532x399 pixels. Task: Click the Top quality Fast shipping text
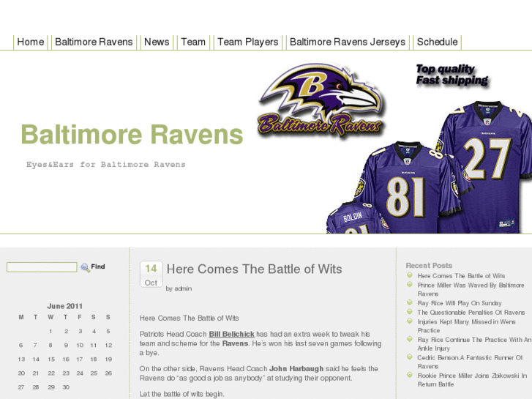(x=452, y=75)
